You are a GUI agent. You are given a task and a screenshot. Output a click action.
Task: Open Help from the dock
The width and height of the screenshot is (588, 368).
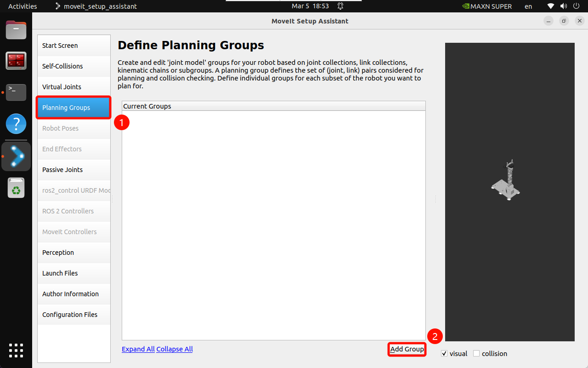(x=16, y=124)
